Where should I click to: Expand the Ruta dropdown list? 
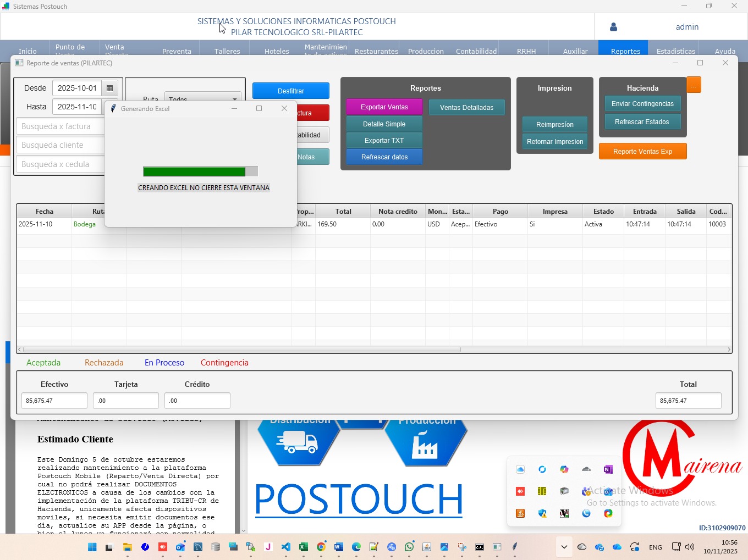point(235,99)
